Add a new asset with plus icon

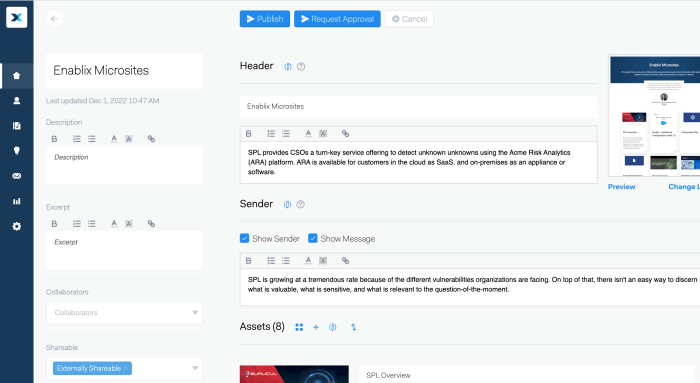pyautogui.click(x=316, y=327)
